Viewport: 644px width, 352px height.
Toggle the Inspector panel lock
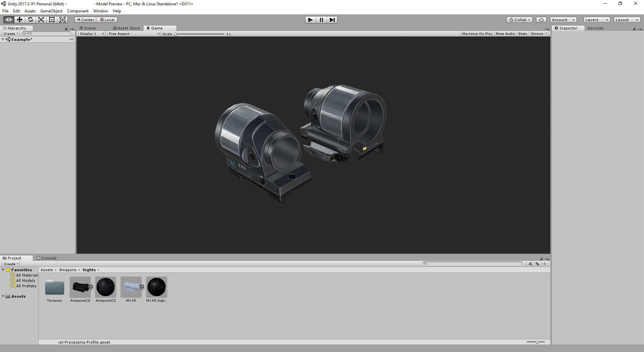click(x=634, y=29)
